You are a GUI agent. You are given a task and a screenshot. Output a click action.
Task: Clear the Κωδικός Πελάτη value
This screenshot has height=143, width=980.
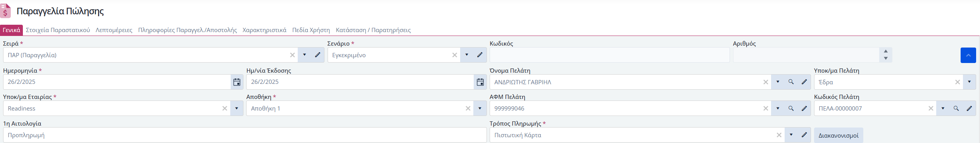931,108
